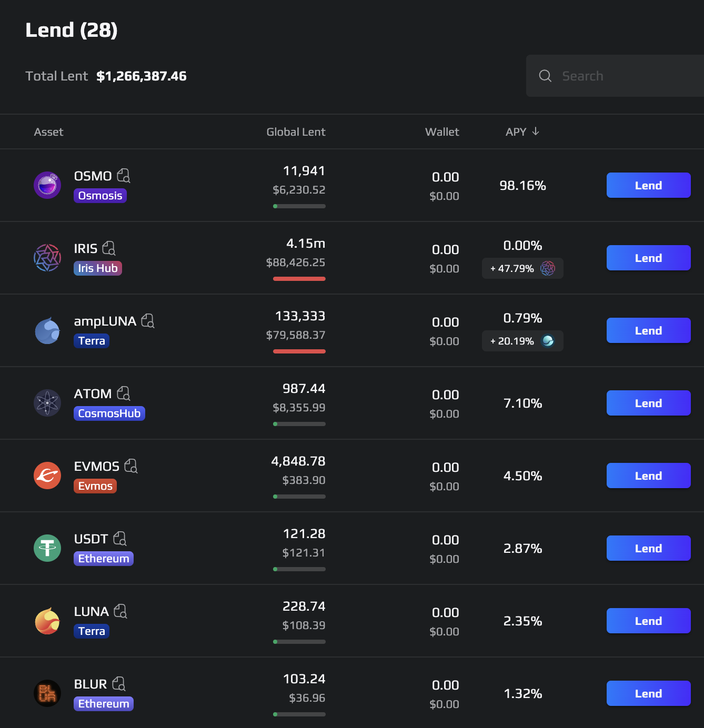Click the ATOM asset details icon

click(124, 393)
